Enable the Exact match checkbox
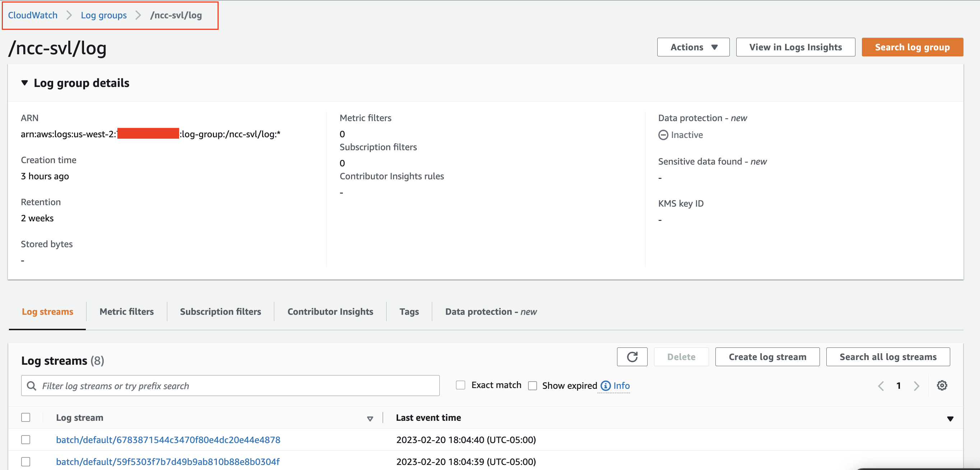The height and width of the screenshot is (470, 980). 460,385
